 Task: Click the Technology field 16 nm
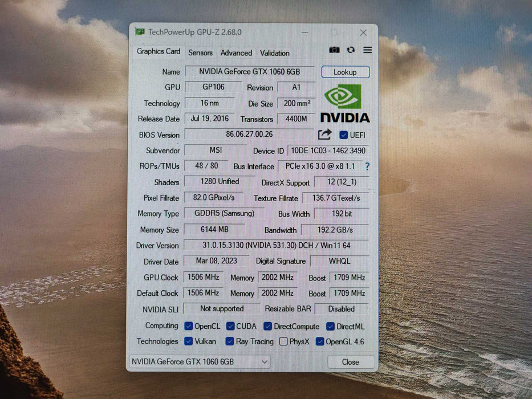pos(210,103)
